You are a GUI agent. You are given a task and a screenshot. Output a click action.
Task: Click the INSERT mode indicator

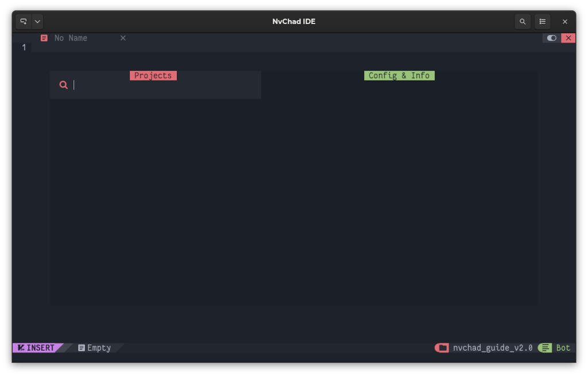[x=36, y=347]
